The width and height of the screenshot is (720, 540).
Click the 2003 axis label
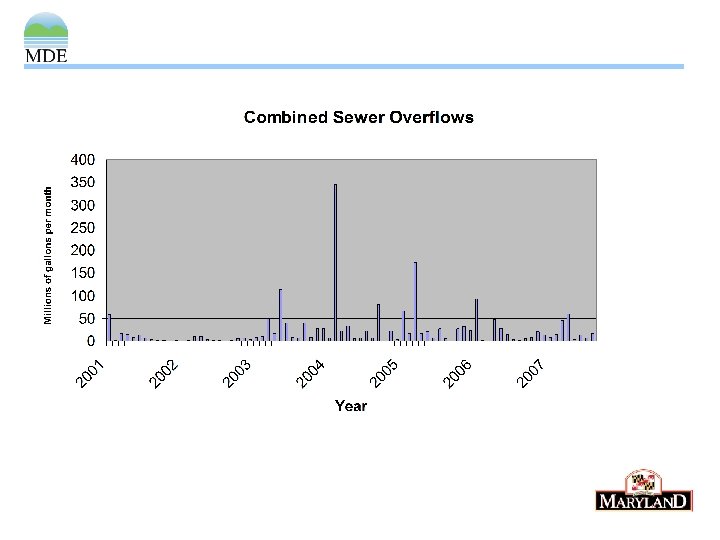[237, 374]
